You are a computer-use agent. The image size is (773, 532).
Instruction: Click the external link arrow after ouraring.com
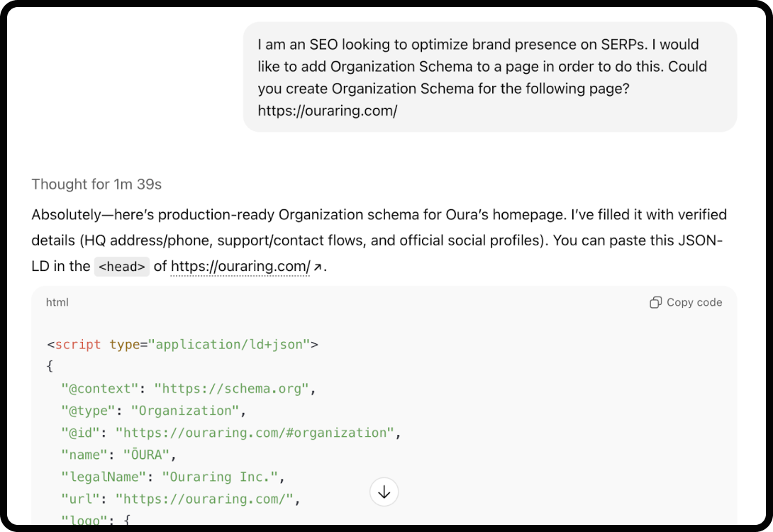(318, 267)
